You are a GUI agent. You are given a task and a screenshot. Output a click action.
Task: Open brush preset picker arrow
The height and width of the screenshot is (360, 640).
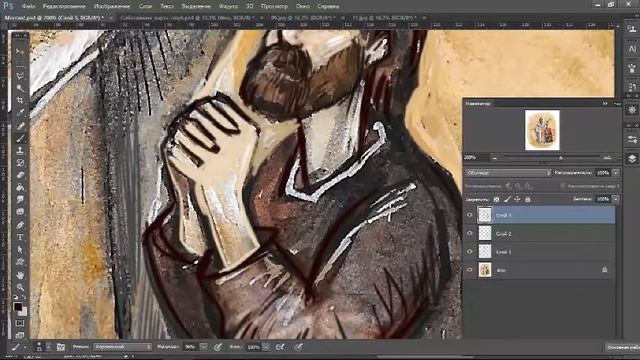(48, 347)
